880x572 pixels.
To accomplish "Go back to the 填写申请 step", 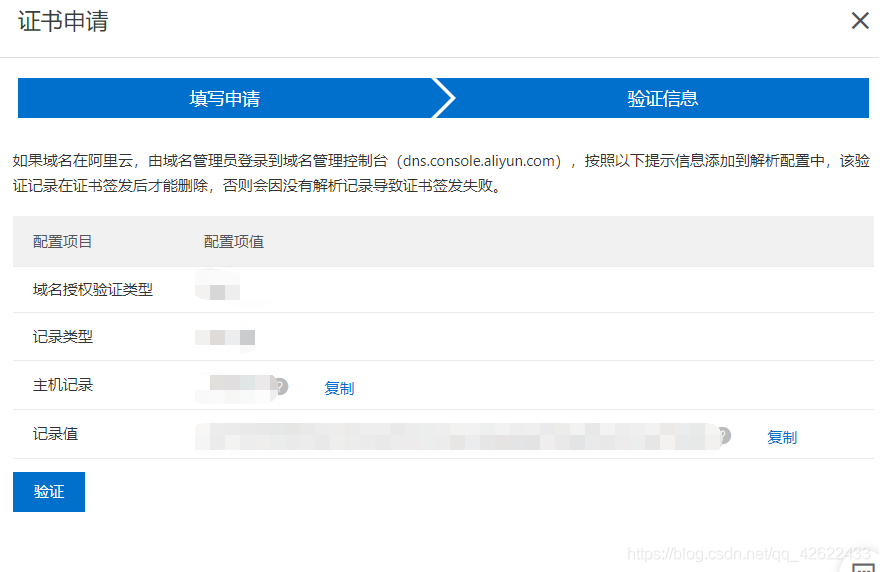I will pos(225,99).
